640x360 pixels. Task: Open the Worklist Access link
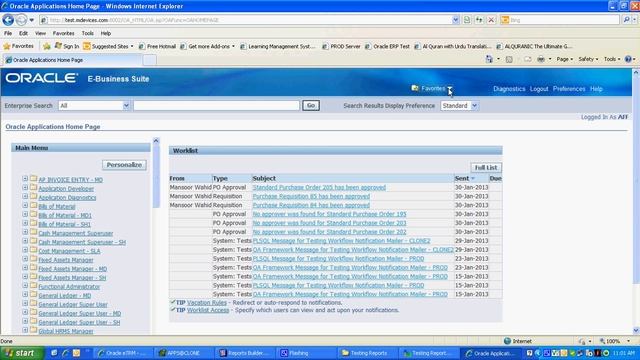coord(208,310)
